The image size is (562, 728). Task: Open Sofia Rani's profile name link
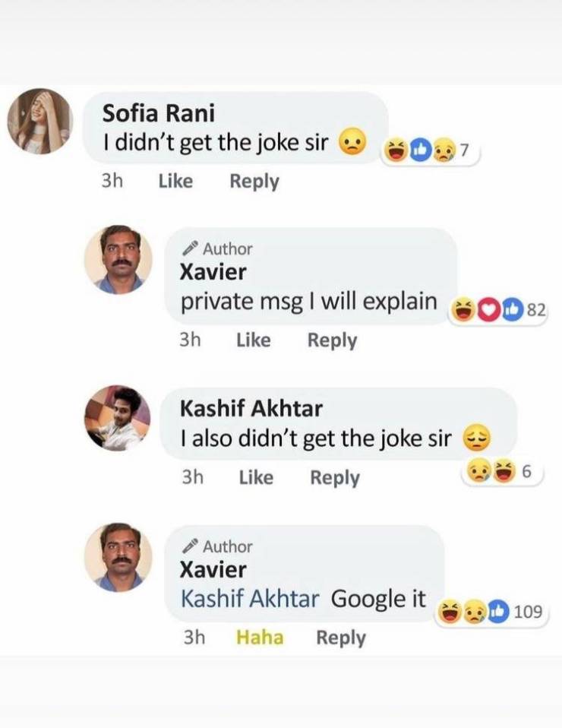tap(159, 113)
